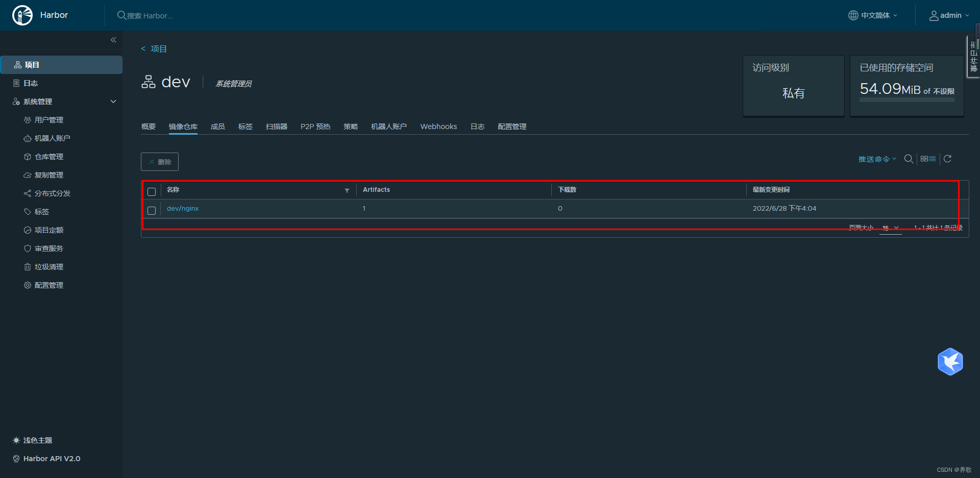This screenshot has height=478, width=980.
Task: Click the 下载数 column header
Action: 567,190
